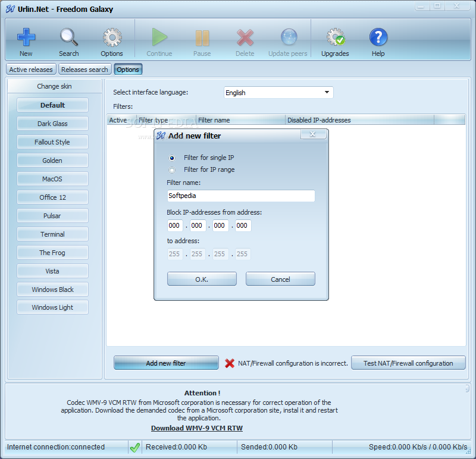Open Help question mark icon

coord(378,37)
